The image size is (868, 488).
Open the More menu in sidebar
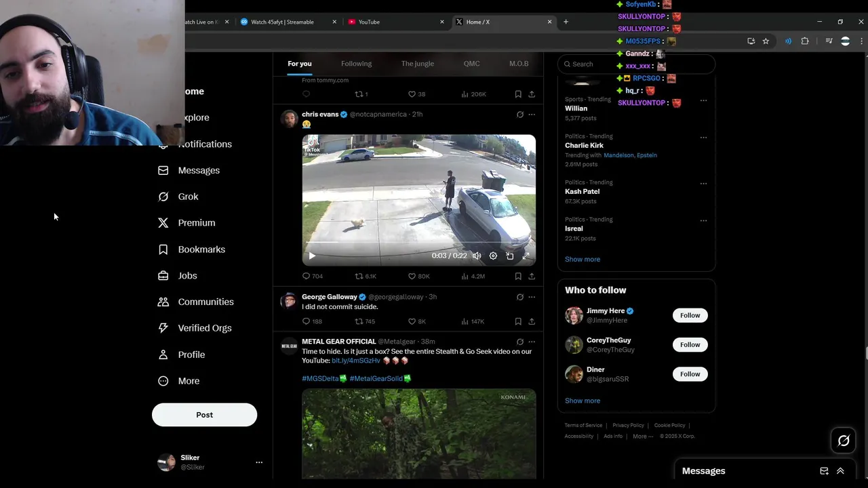tap(179, 381)
